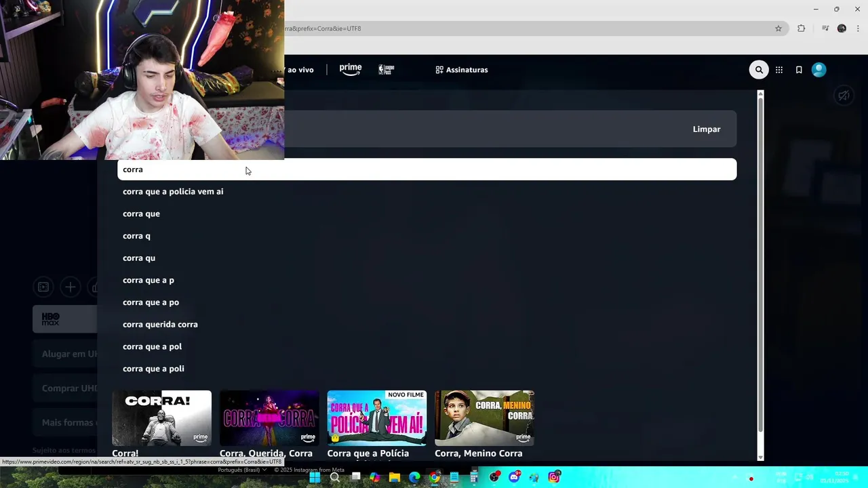The width and height of the screenshot is (868, 488).
Task: Open the Prime Video apps grid menu
Action: tap(779, 70)
